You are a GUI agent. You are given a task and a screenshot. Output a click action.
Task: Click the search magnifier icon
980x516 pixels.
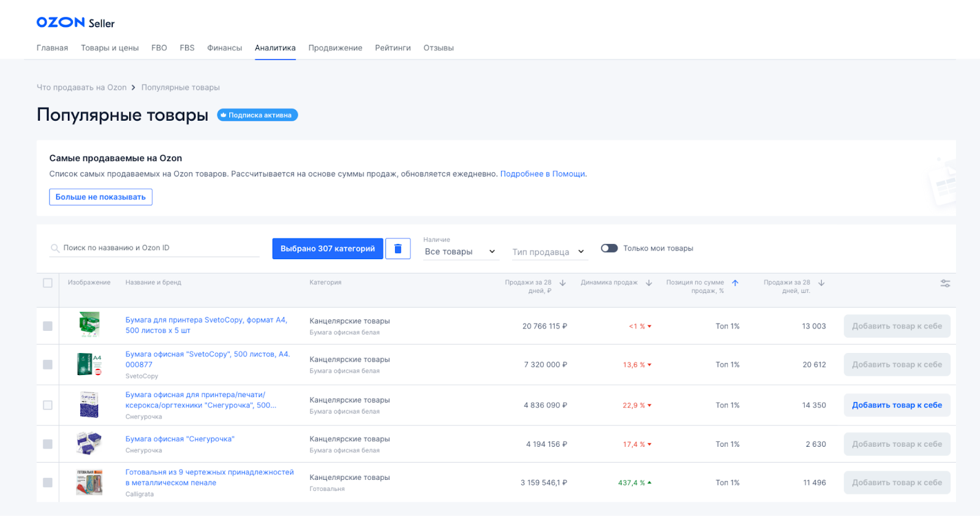55,248
